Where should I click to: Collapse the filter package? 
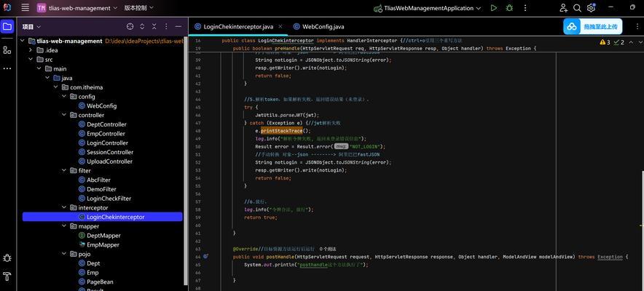tap(64, 170)
